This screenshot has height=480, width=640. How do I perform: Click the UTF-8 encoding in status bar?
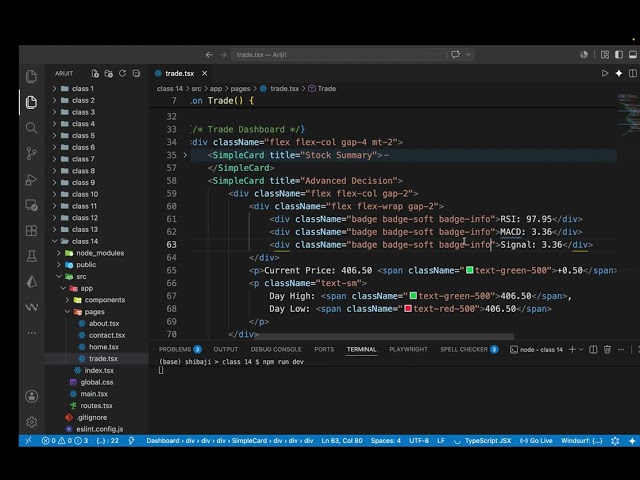click(419, 441)
